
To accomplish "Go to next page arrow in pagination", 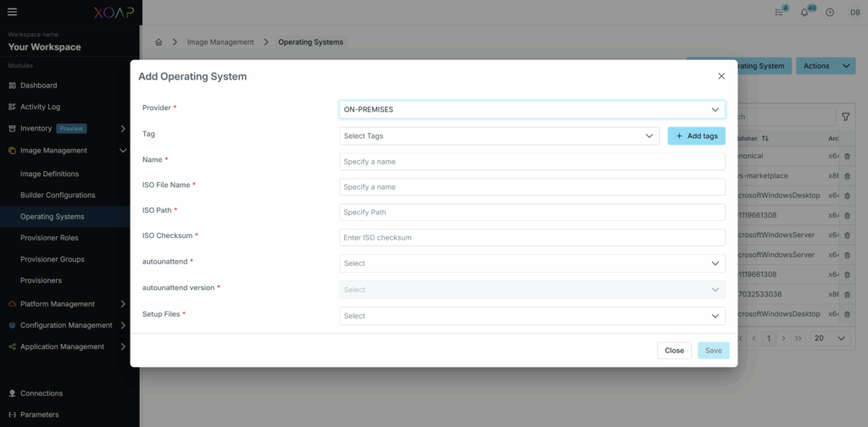I will [x=783, y=338].
